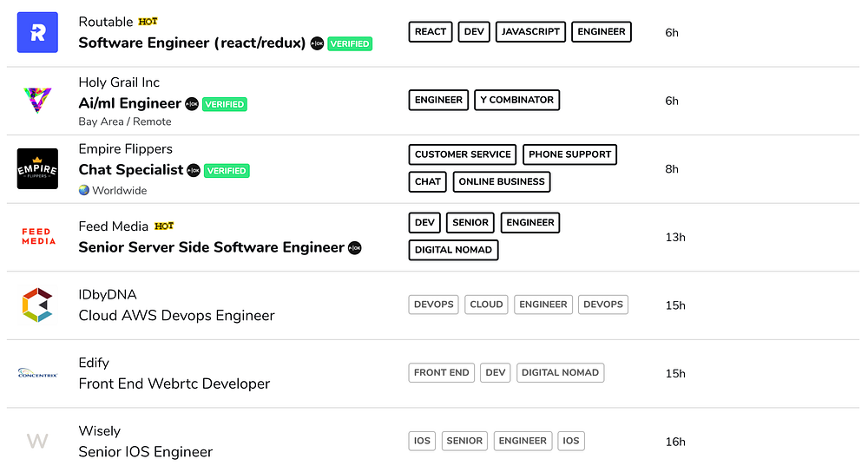Select the Y COMBINATOR tag
The height and width of the screenshot is (472, 868).
(x=516, y=101)
